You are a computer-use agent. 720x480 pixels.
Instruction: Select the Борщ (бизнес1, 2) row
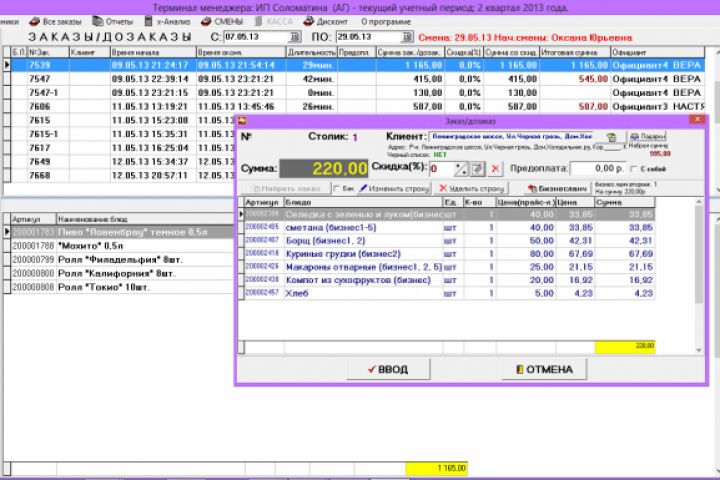pyautogui.click(x=448, y=241)
